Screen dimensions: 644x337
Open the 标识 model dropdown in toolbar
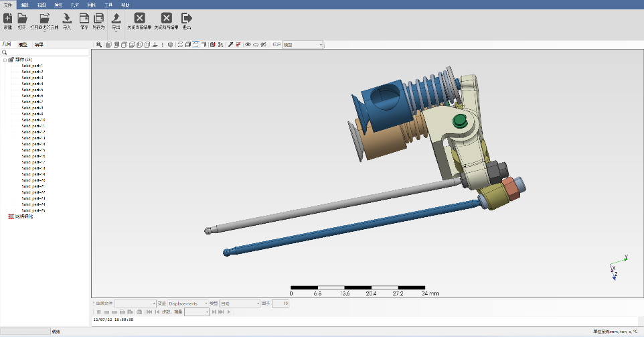coord(303,44)
